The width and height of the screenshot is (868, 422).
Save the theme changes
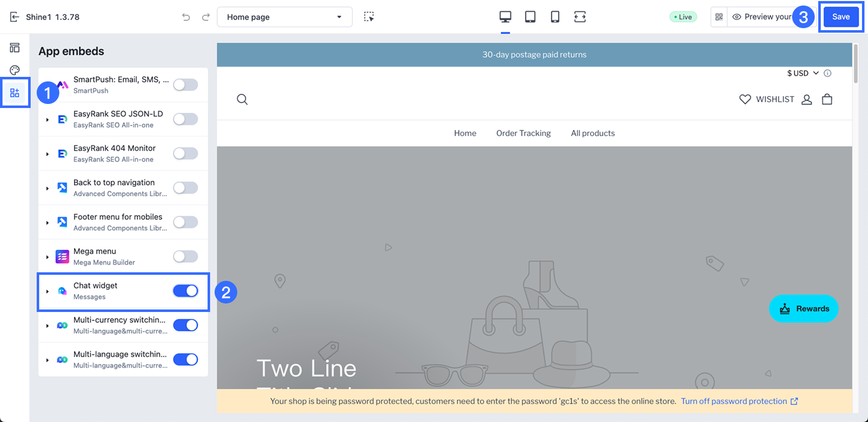pos(841,17)
